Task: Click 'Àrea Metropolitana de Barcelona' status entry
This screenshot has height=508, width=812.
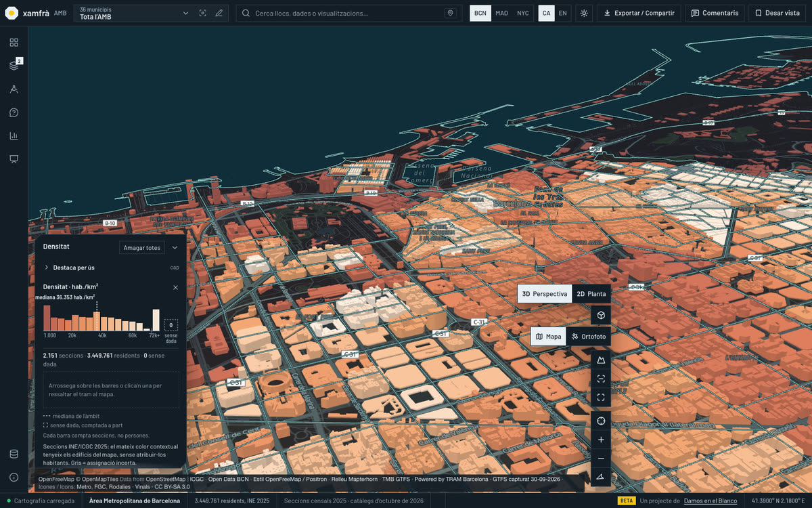Action: pos(135,501)
